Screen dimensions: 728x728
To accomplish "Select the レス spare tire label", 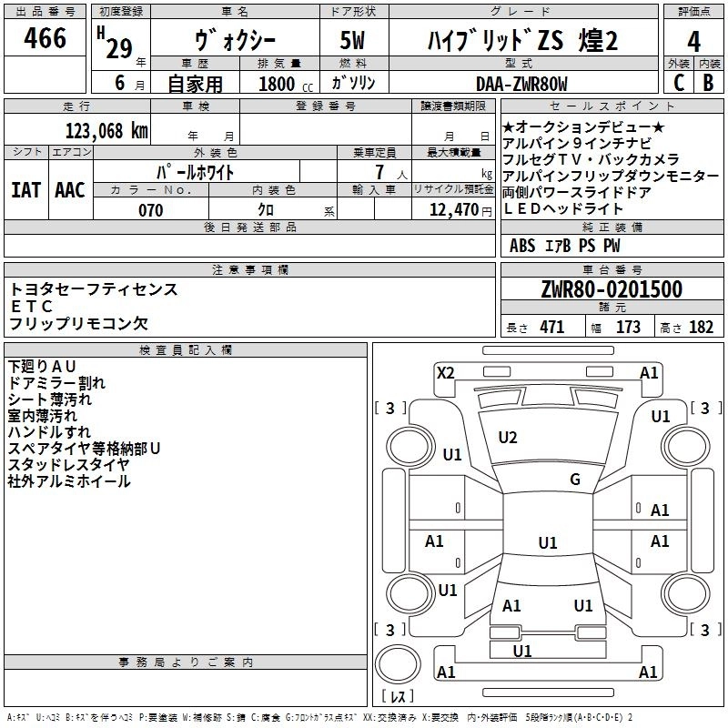I will 398,696.
